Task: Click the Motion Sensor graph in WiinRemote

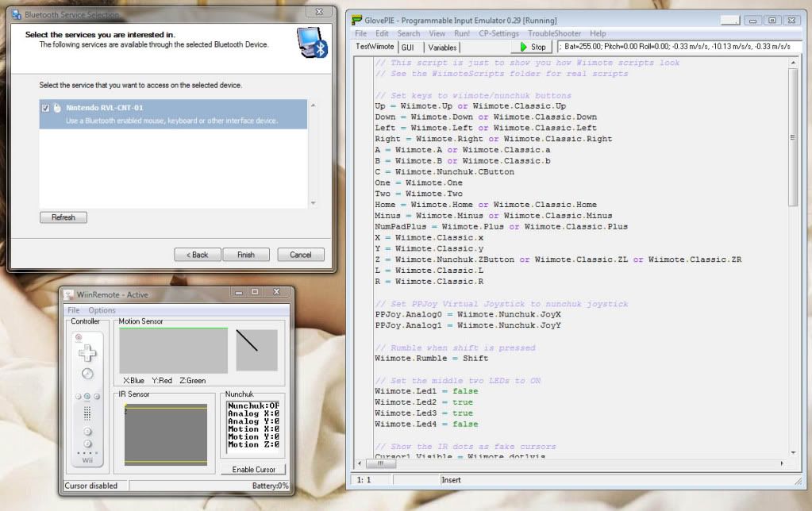Action: (x=174, y=351)
